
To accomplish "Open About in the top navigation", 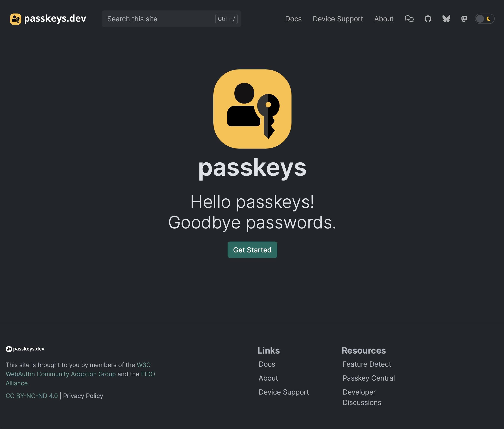I will tap(384, 19).
